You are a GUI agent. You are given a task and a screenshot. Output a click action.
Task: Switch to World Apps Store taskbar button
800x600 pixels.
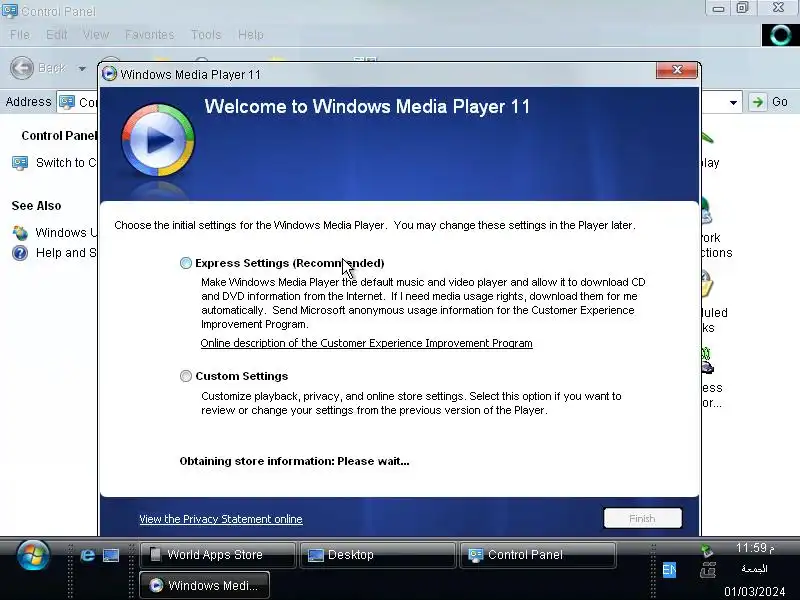click(x=217, y=555)
